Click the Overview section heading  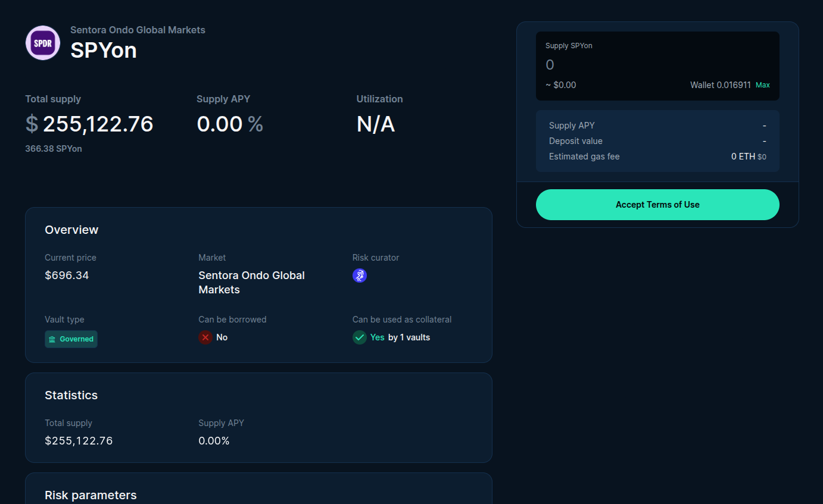click(x=71, y=230)
